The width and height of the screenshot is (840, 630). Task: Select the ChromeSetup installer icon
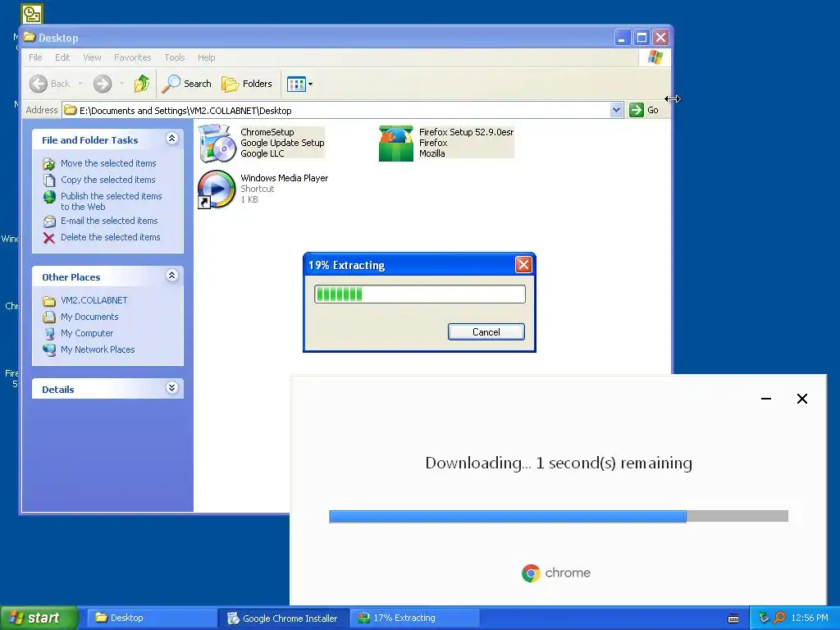point(217,143)
